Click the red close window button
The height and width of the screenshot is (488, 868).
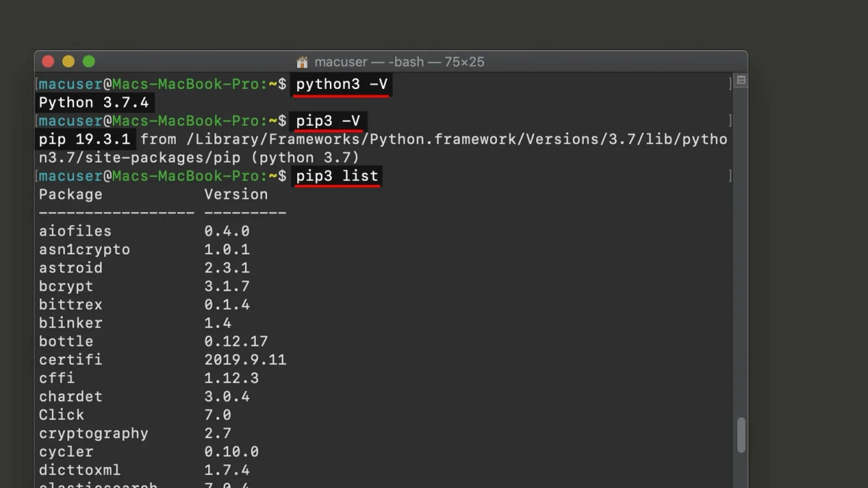48,61
